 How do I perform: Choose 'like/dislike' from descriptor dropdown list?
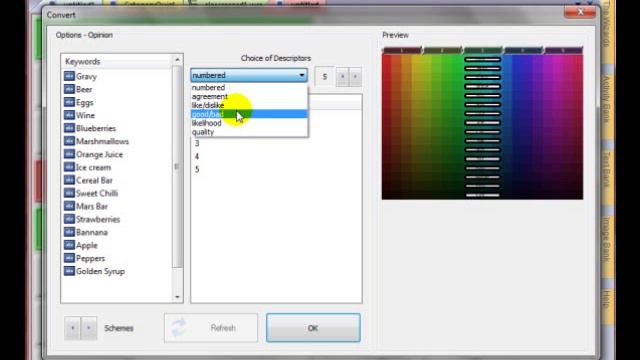click(x=249, y=105)
